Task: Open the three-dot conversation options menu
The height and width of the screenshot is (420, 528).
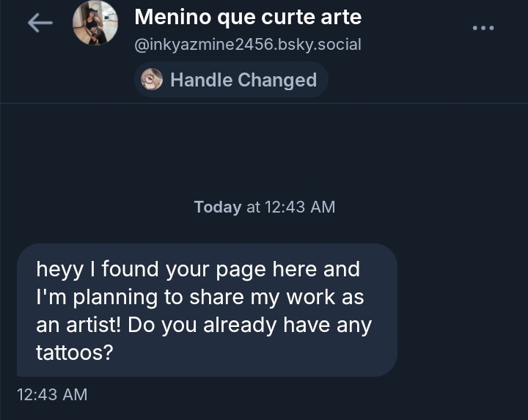Action: point(483,28)
